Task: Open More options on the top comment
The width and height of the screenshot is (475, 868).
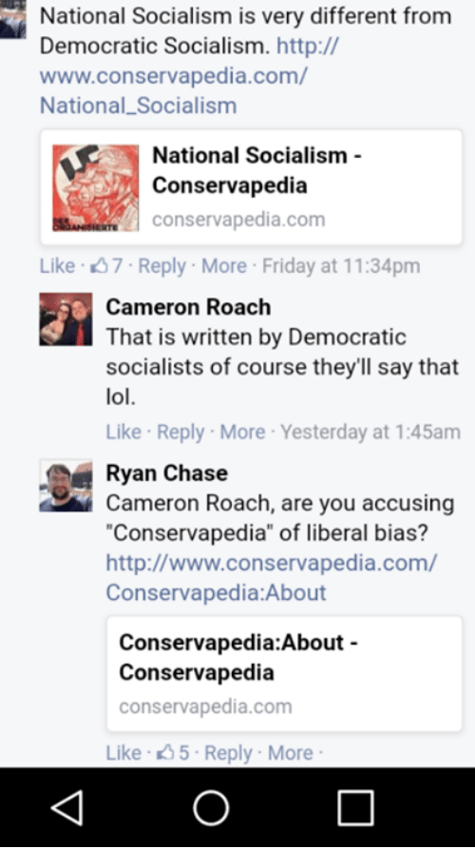Action: click(224, 265)
